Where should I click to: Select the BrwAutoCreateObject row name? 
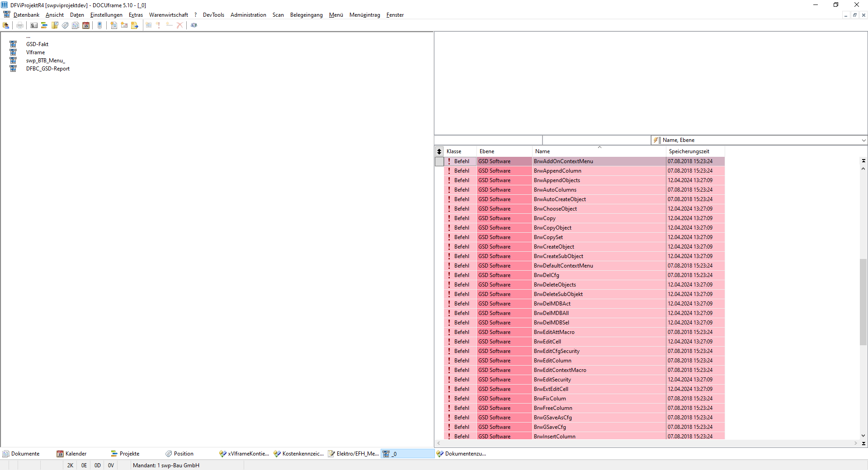tap(560, 199)
